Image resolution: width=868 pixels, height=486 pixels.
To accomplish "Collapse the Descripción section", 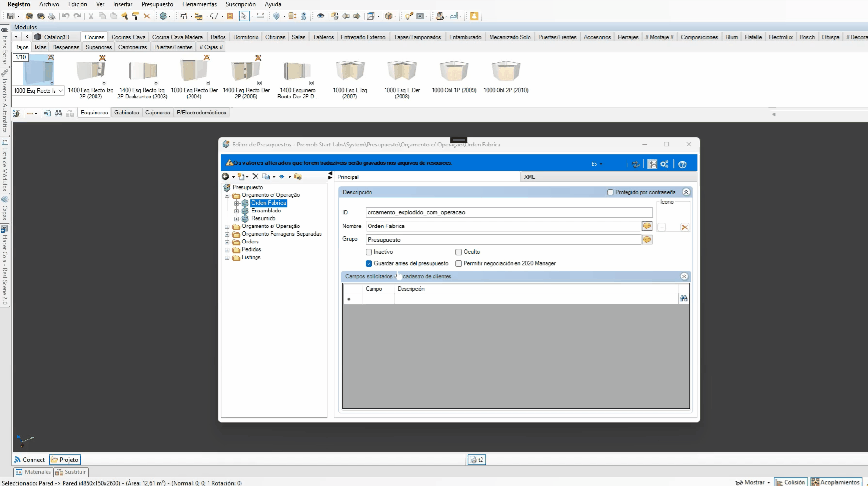I will (686, 192).
